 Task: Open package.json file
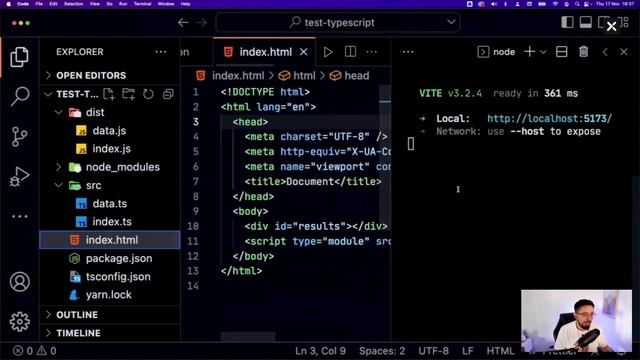110,258
